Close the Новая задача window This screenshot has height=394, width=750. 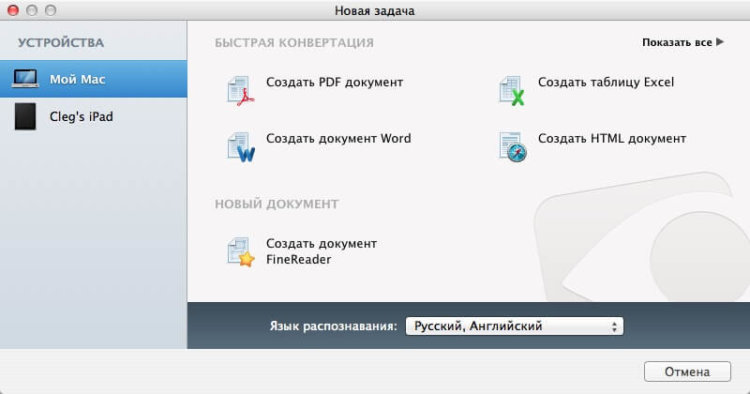click(13, 10)
